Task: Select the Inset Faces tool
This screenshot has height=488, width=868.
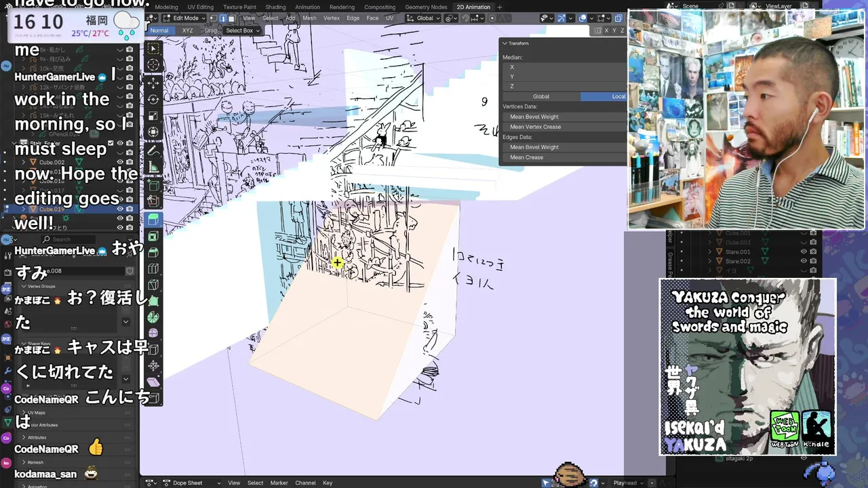Action: coord(154,236)
